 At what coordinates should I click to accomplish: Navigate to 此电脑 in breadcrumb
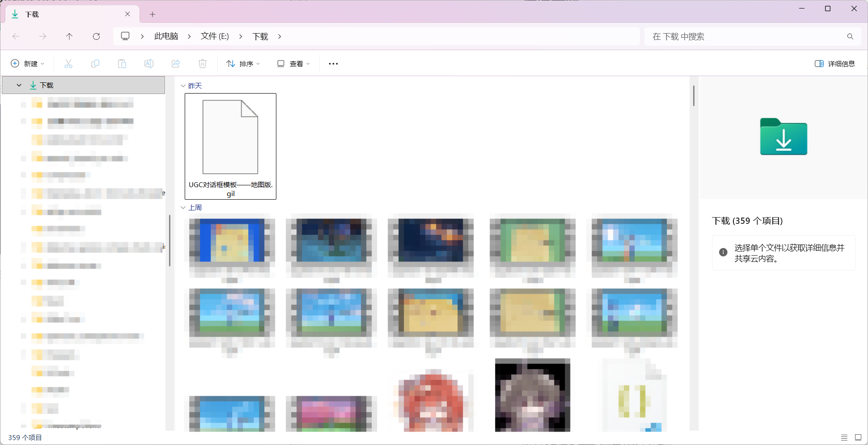[166, 36]
